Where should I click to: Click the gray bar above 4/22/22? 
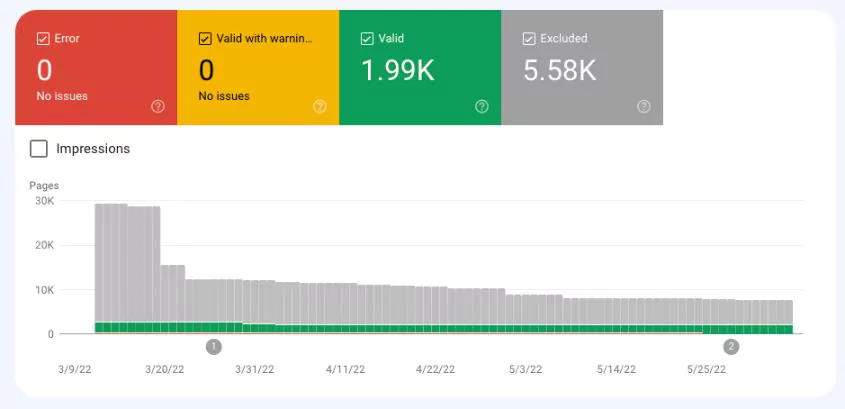click(x=436, y=305)
